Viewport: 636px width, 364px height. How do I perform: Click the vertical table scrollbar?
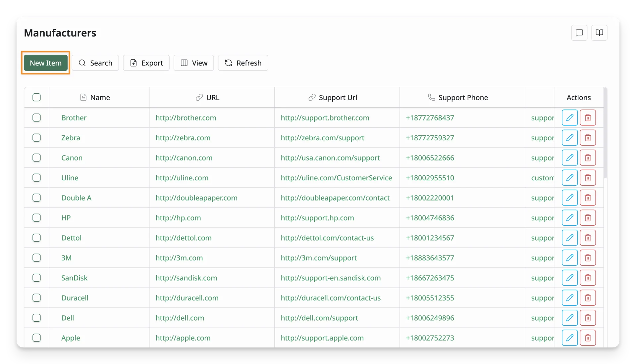[606, 132]
